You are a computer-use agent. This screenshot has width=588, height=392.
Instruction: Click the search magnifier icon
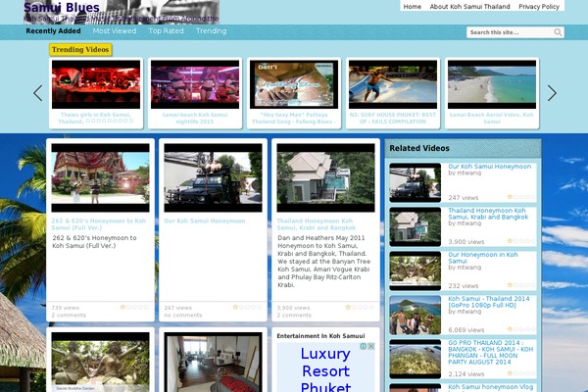tap(558, 32)
